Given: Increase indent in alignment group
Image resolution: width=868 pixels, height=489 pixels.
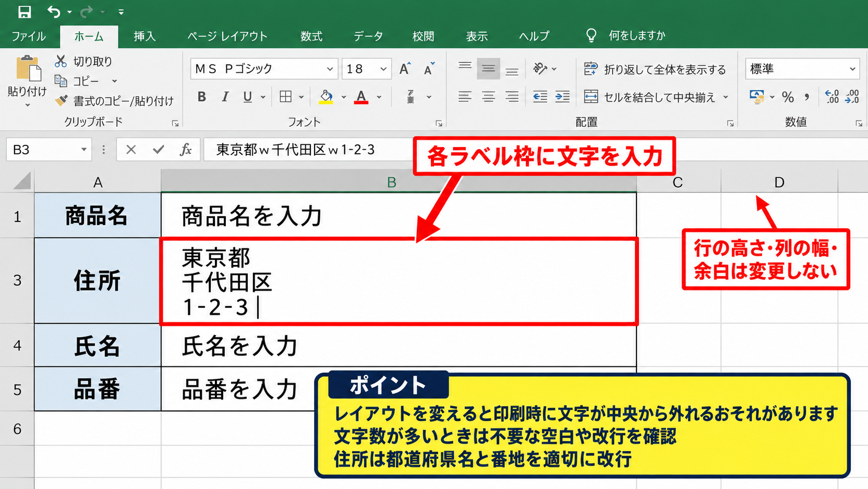Looking at the screenshot, I should (562, 97).
